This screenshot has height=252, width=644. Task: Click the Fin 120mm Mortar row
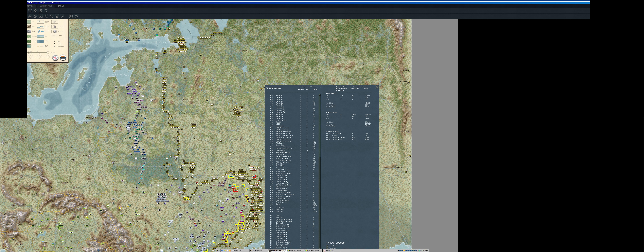[293, 246]
